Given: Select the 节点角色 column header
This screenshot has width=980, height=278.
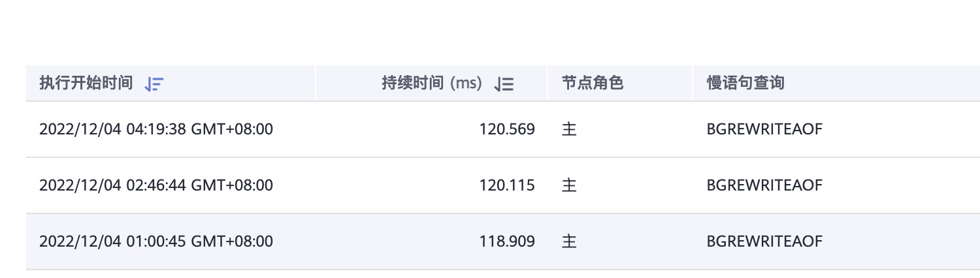Looking at the screenshot, I should [593, 83].
